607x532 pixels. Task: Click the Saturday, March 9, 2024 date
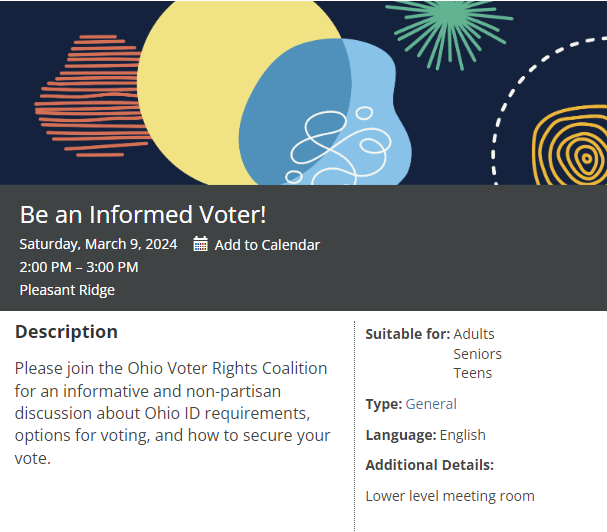[x=98, y=244]
